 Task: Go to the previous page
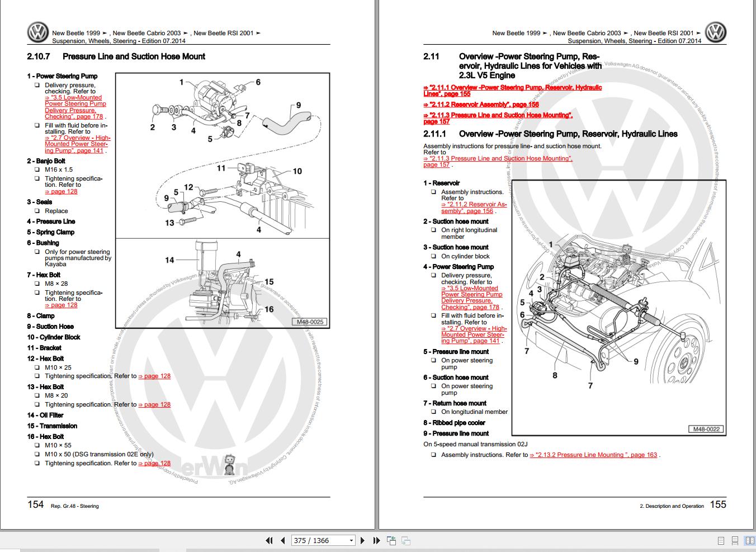(283, 540)
